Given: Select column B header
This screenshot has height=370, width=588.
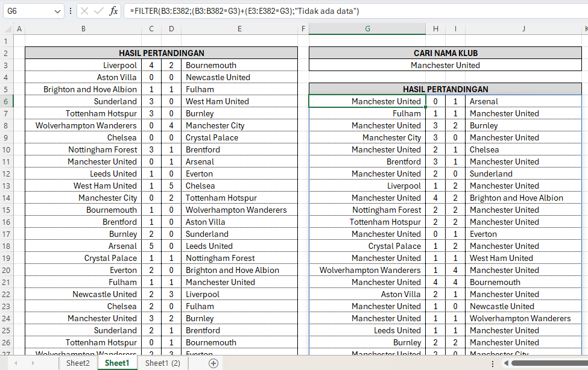Looking at the screenshot, I should [x=83, y=29].
